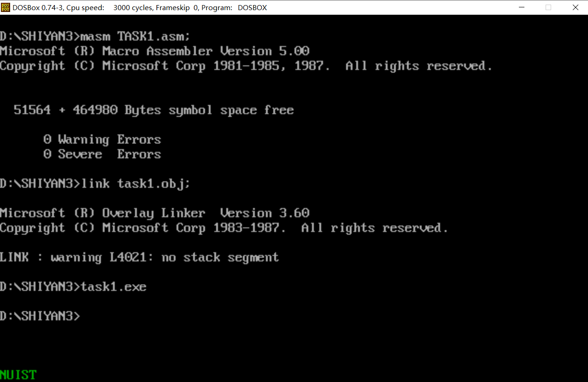This screenshot has width=588, height=382.
Task: Click the last empty D:\SHIYAN3> prompt
Action: pyautogui.click(x=40, y=316)
